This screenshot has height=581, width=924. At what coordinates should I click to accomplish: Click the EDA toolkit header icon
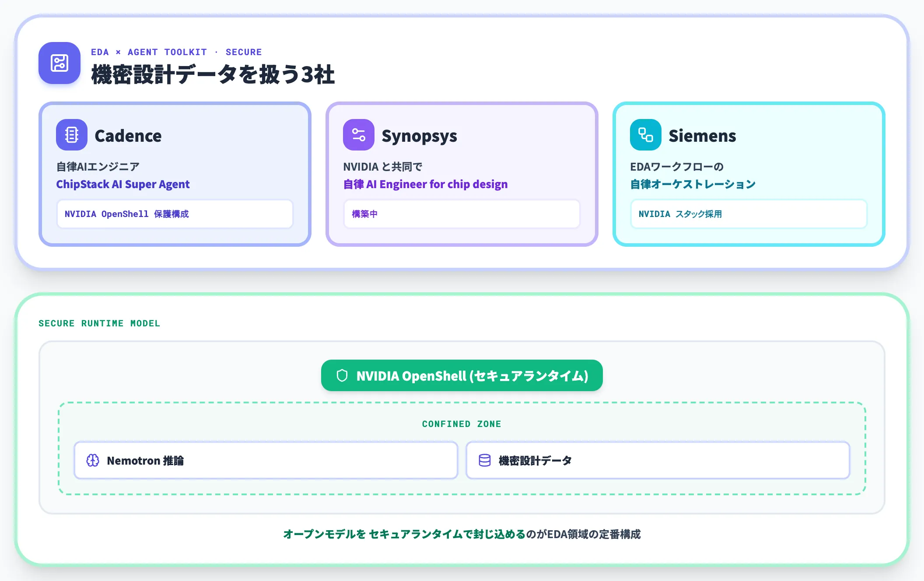(x=59, y=63)
